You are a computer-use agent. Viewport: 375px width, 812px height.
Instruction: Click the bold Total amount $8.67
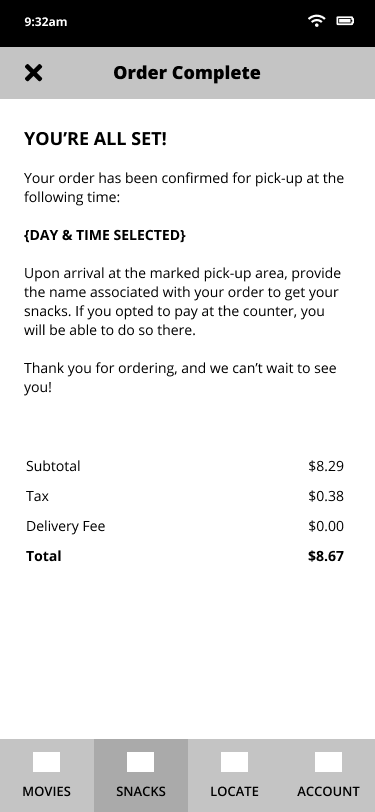coord(326,556)
